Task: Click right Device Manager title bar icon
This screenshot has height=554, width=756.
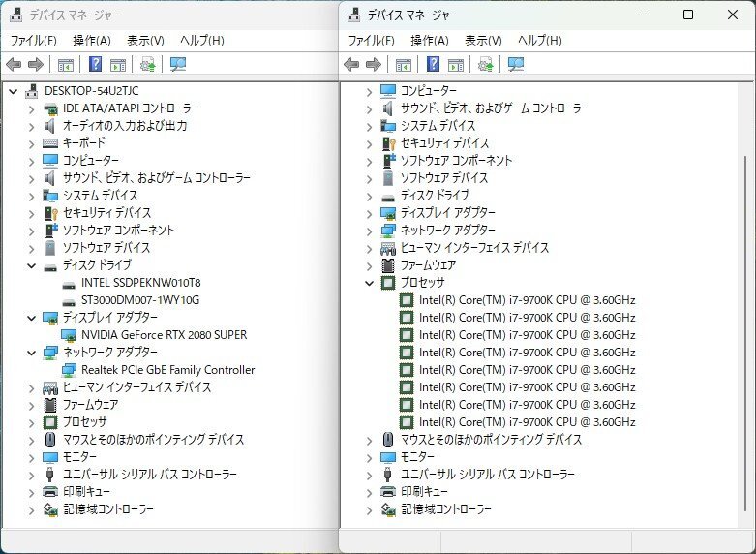Action: [x=354, y=15]
